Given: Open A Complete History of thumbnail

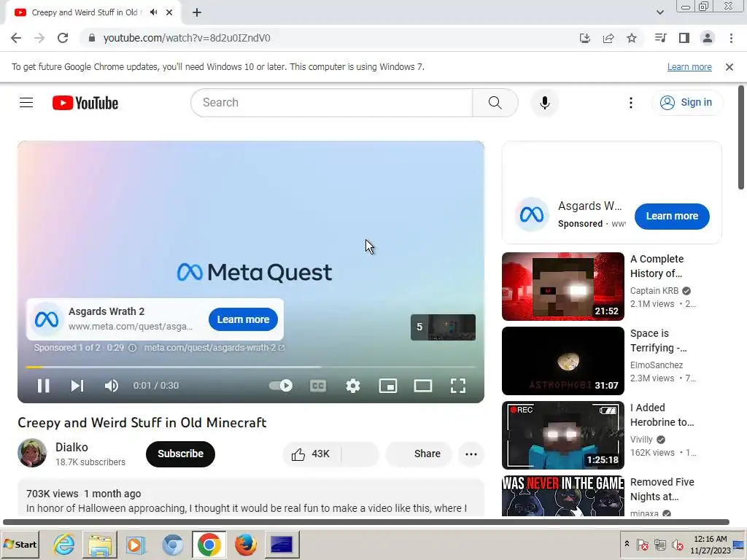Looking at the screenshot, I should (x=563, y=287).
